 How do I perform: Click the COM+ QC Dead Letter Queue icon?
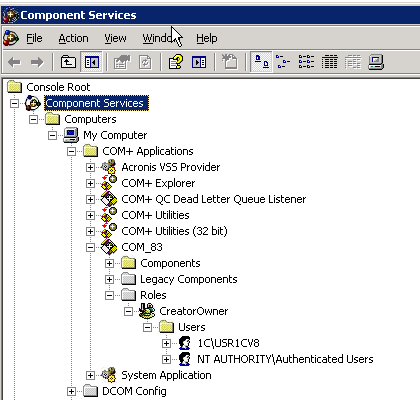tap(109, 199)
